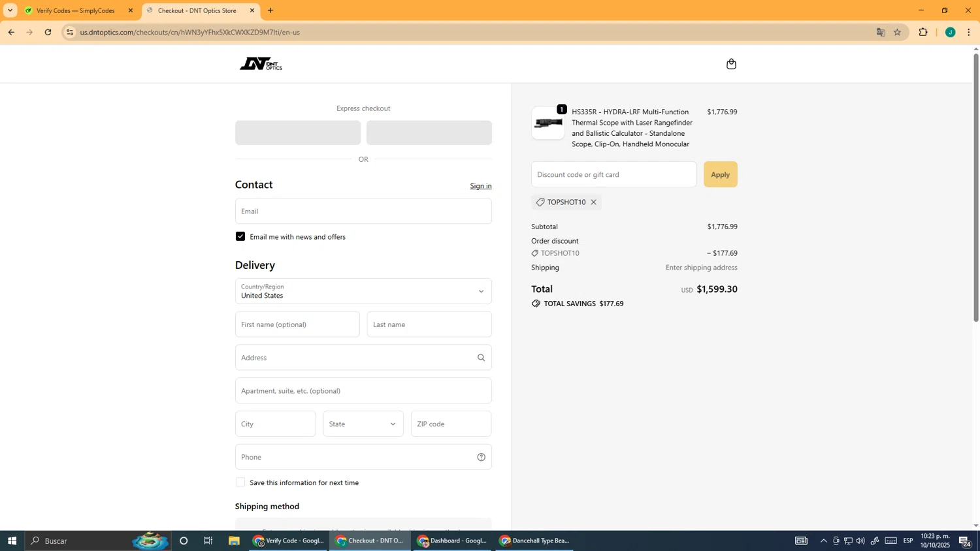Open the Chrome profile avatar
Viewport: 980px width, 551px height.
(950, 32)
